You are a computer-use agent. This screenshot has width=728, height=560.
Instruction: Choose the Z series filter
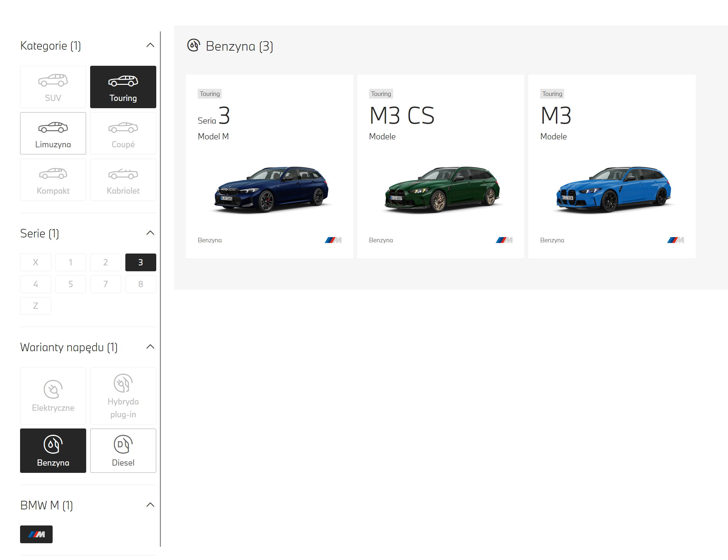tap(36, 305)
